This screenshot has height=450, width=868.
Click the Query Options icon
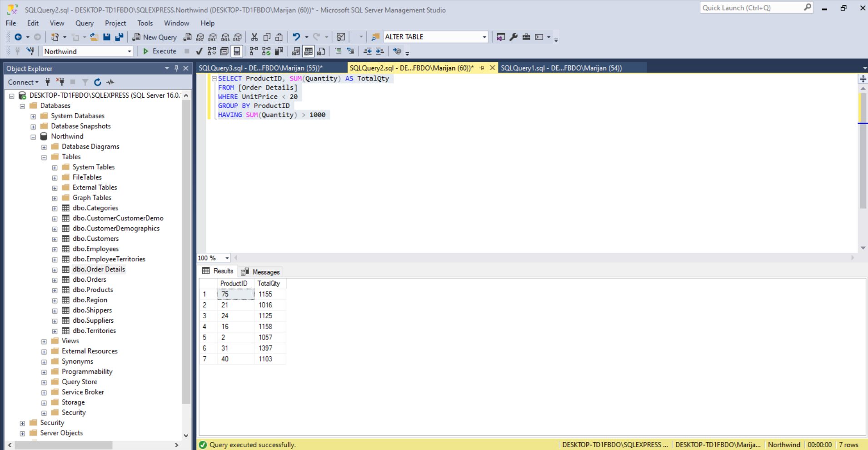point(224,51)
